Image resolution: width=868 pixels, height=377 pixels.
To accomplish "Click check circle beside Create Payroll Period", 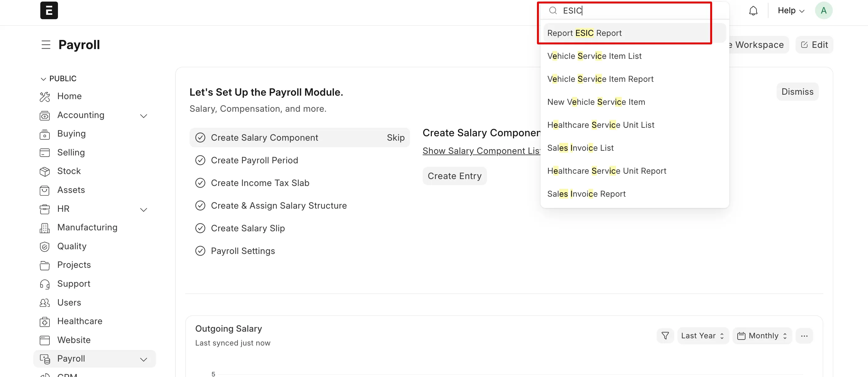I will 200,160.
